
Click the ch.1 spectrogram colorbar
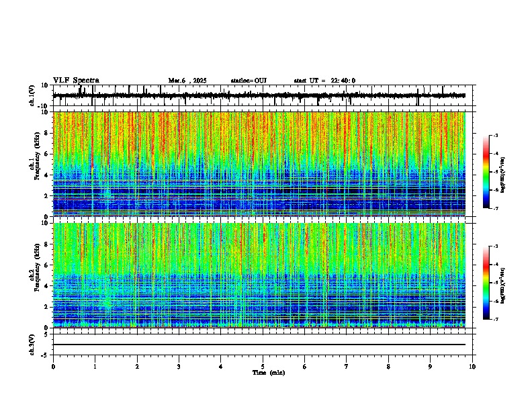[486, 172]
